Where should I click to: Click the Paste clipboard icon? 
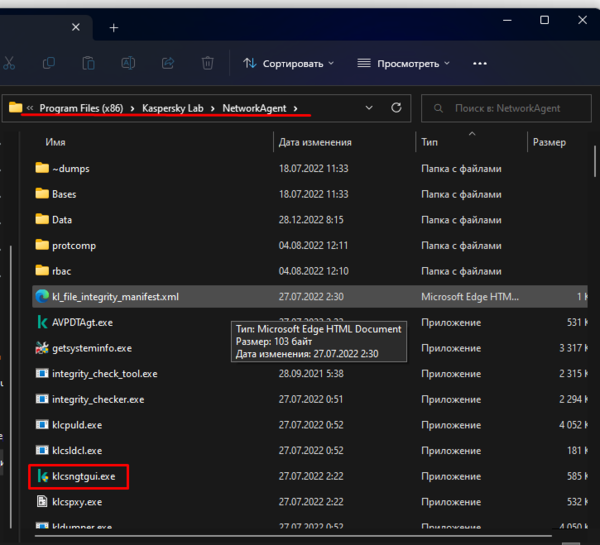click(89, 63)
